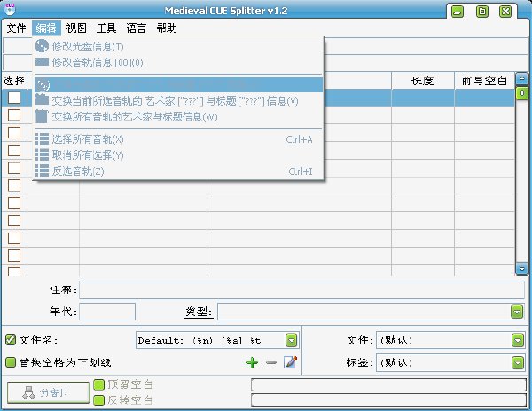Click the 年代 input field
Image resolution: width=532 pixels, height=411 pixels.
point(107,312)
